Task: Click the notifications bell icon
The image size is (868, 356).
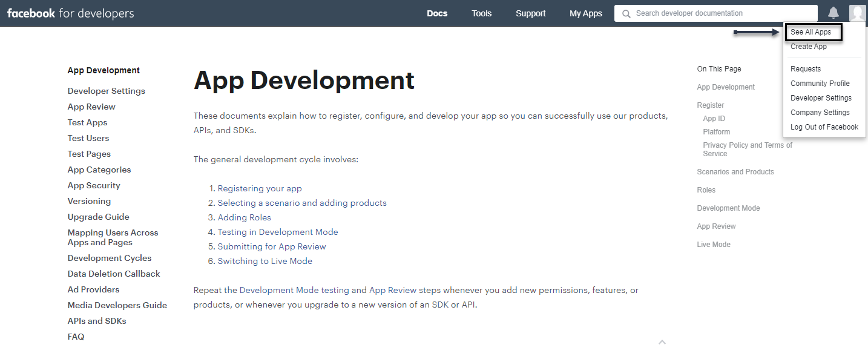Action: [833, 13]
